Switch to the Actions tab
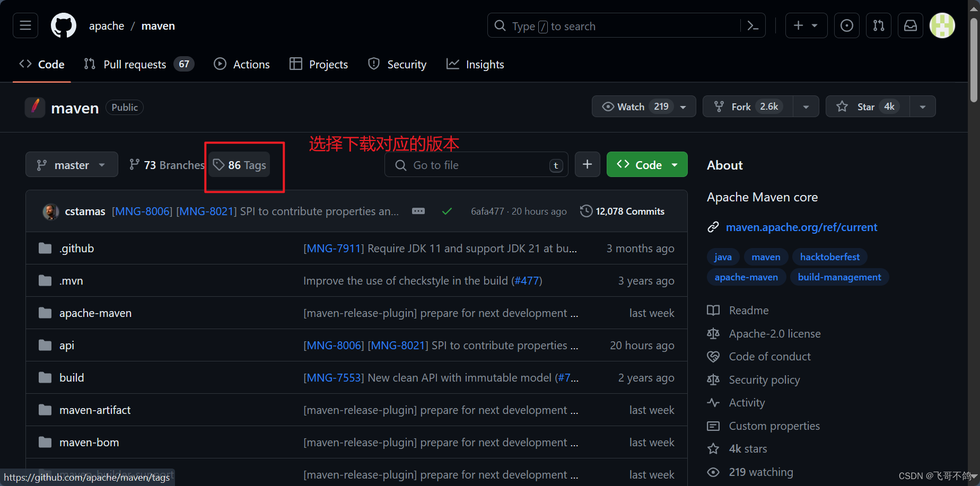The height and width of the screenshot is (486, 980). [x=242, y=65]
